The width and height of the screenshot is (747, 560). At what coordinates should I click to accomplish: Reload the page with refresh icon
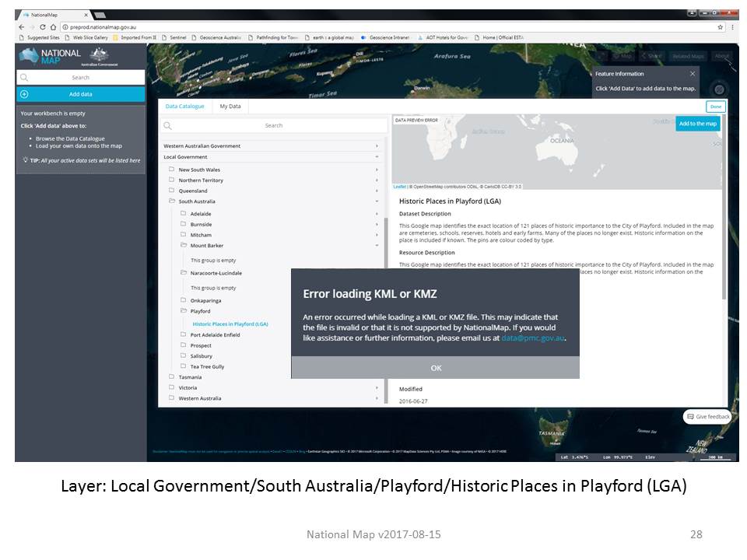43,27
